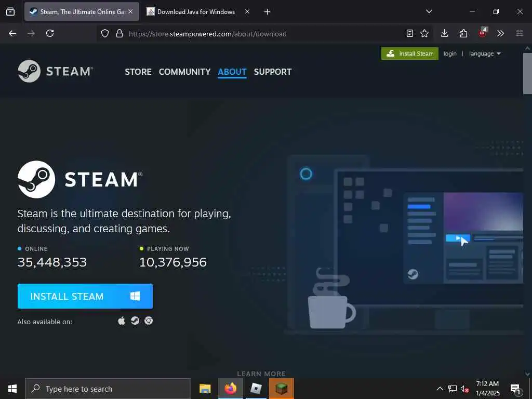Open the extensions puzzle-piece icon
Screen dimensions: 532x399
pyautogui.click(x=463, y=33)
